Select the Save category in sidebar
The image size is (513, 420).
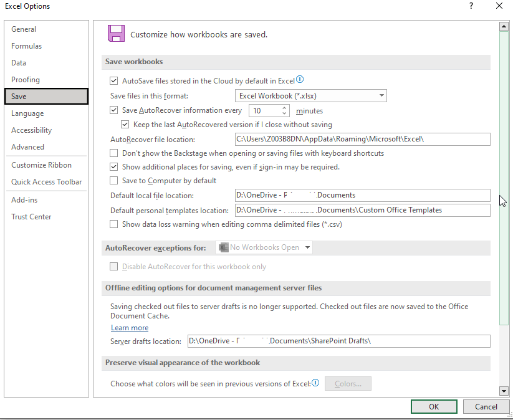point(47,97)
